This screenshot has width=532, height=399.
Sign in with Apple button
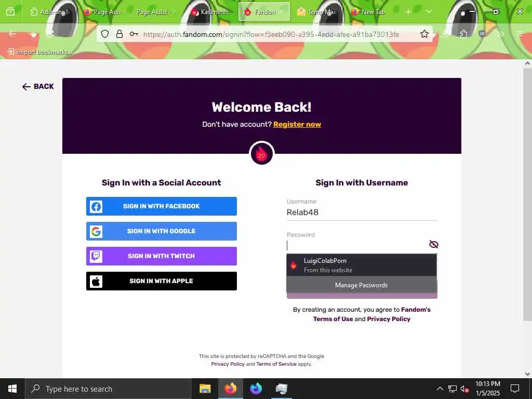click(x=162, y=281)
